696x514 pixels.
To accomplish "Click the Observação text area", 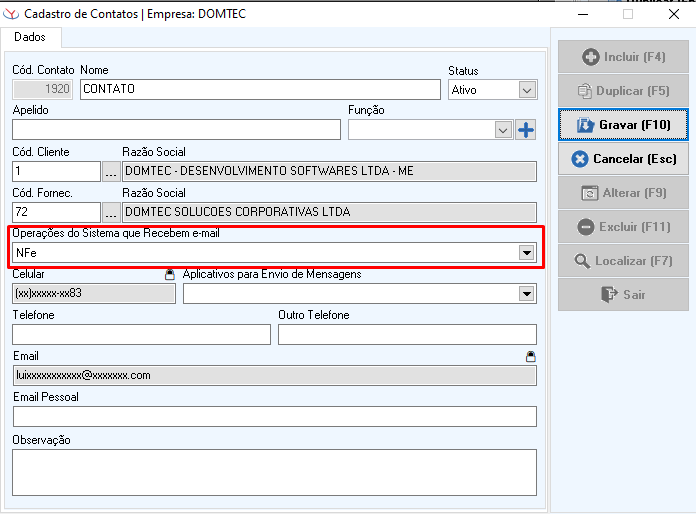I will pos(274,472).
